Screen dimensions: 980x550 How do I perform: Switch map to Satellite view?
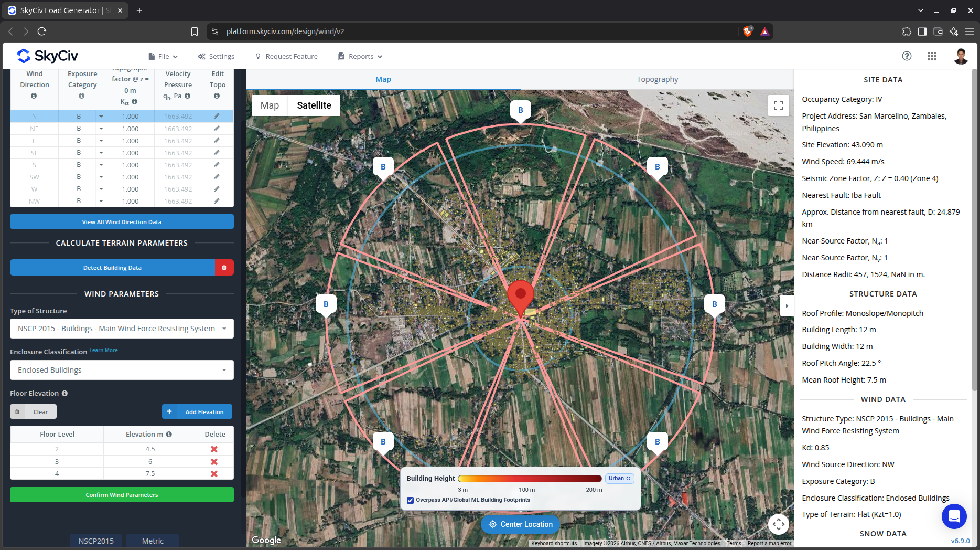point(314,105)
